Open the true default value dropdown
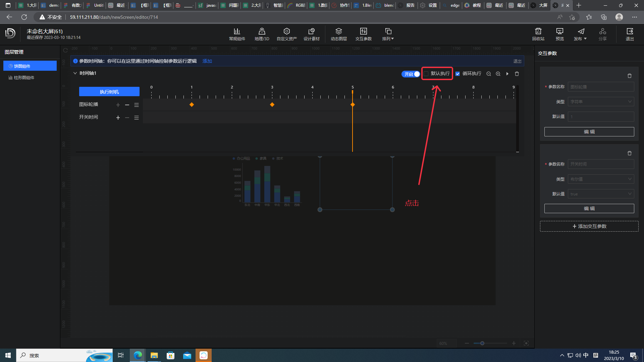Image resolution: width=644 pixels, height=362 pixels. coord(601,194)
